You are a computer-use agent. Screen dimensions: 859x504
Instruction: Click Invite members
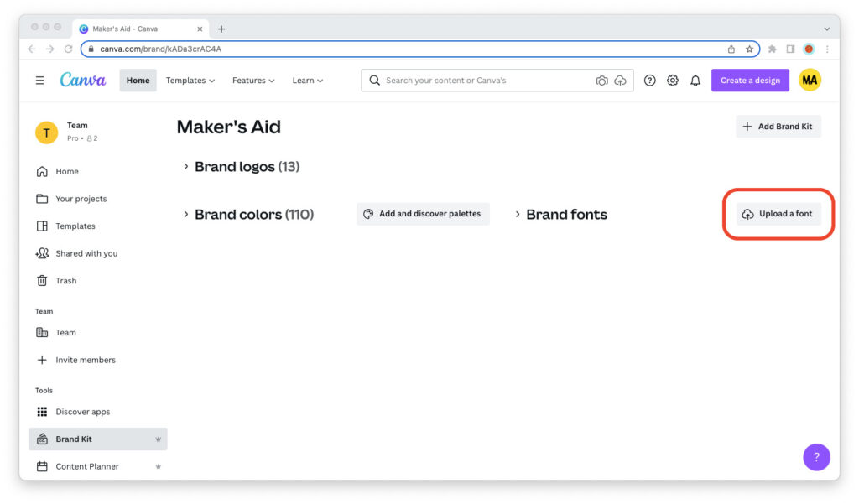click(97, 360)
